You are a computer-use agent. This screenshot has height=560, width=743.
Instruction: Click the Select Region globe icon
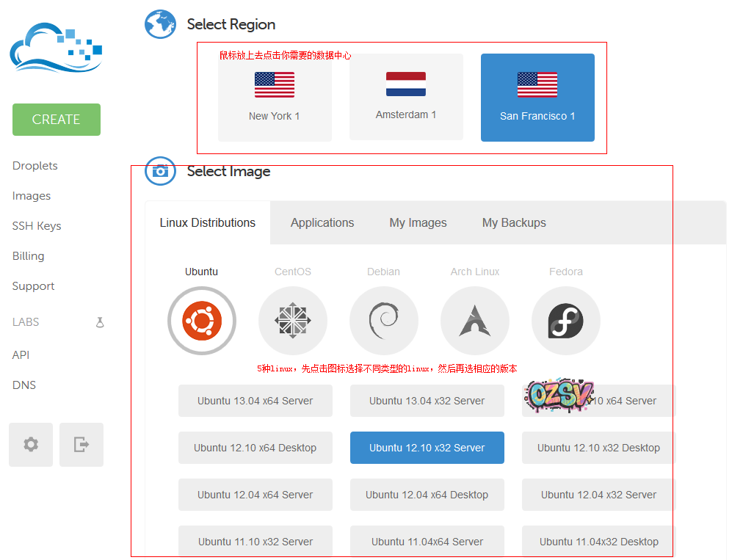160,23
